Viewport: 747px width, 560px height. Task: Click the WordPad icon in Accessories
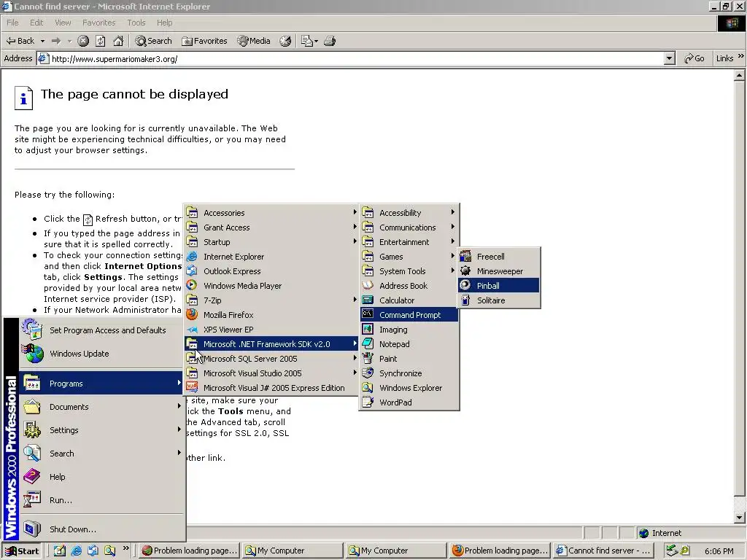368,402
